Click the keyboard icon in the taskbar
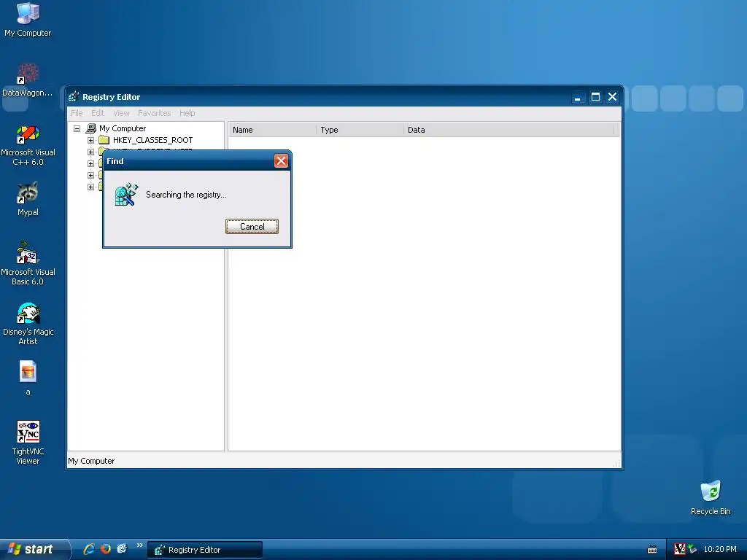The width and height of the screenshot is (747, 560). click(x=652, y=550)
